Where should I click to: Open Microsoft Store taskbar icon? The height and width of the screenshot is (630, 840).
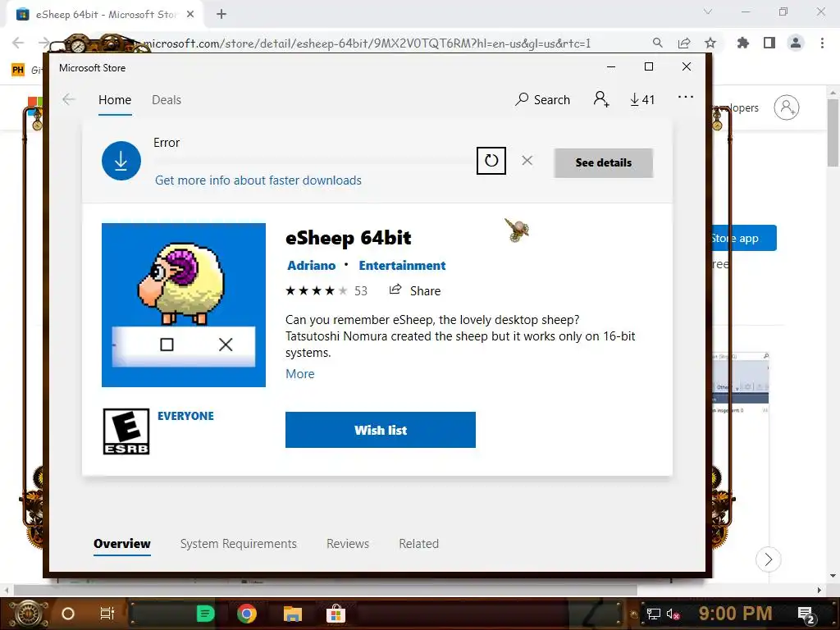[336, 614]
